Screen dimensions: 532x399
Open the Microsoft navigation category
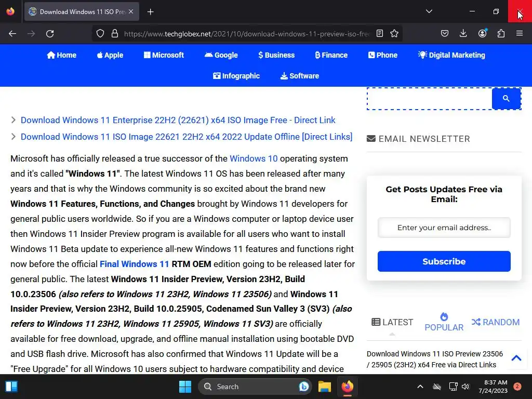(164, 55)
